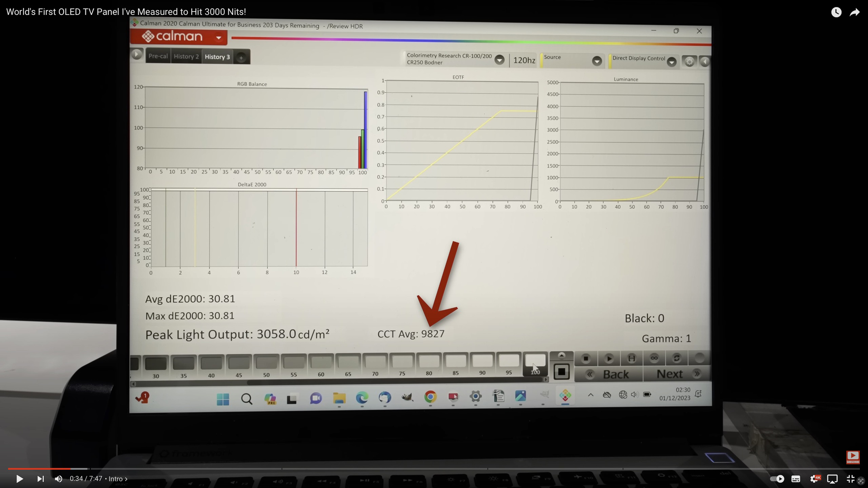Toggle subtitles with the captions button
Screen dimensions: 868x488
(x=796, y=479)
